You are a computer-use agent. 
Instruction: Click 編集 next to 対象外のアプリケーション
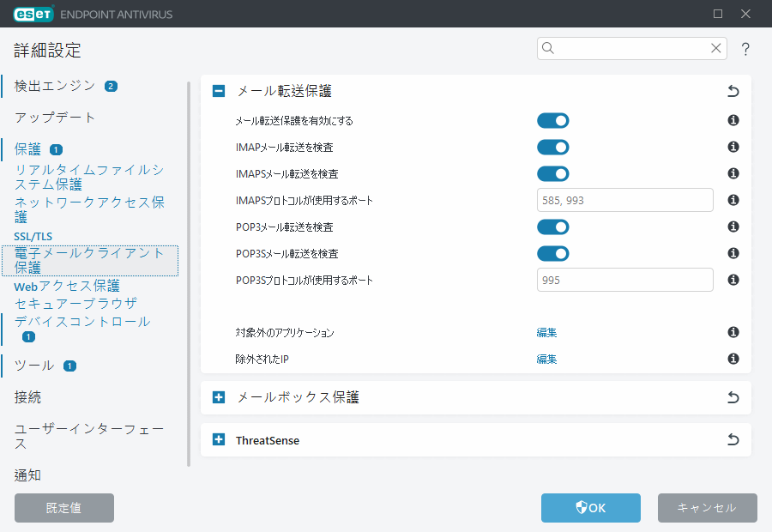point(546,332)
